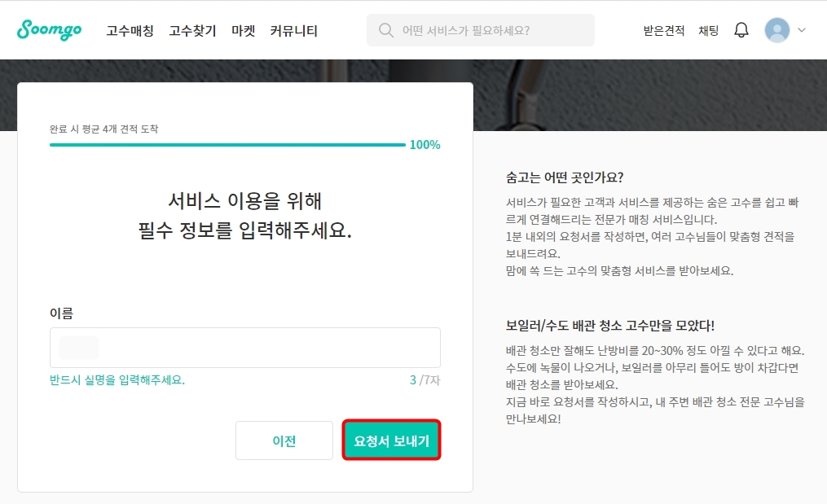Expand the profile dropdown chevron

click(x=802, y=30)
